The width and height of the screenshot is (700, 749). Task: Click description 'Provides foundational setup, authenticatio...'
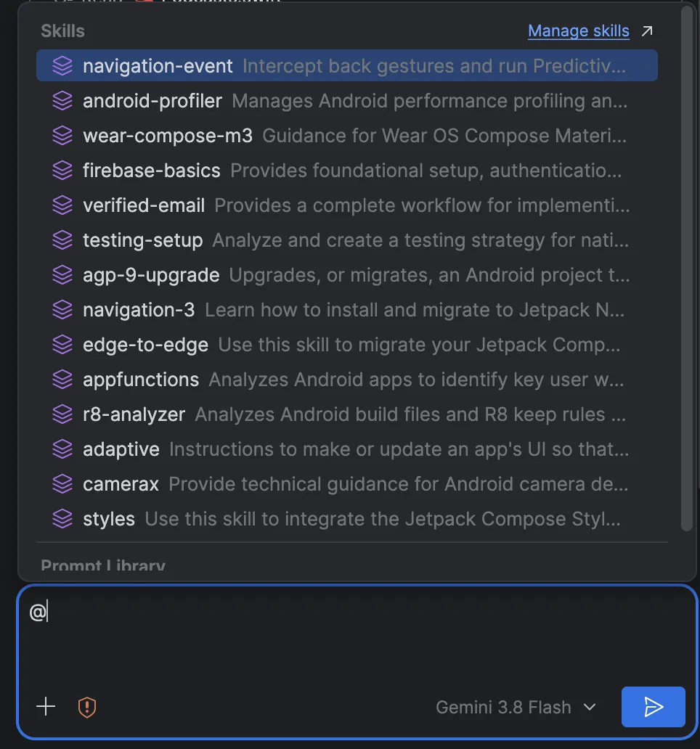(x=426, y=171)
